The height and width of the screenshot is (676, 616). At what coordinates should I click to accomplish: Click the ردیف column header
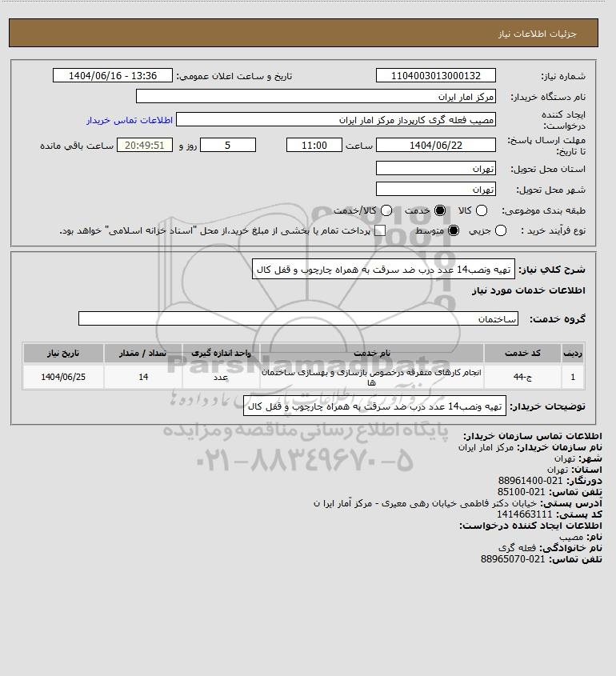tap(573, 353)
